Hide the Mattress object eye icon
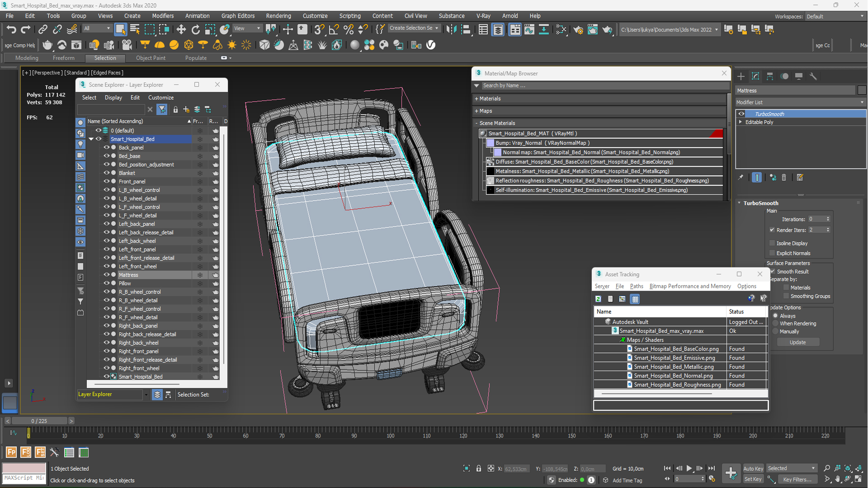This screenshot has height=488, width=868. pos(107,275)
